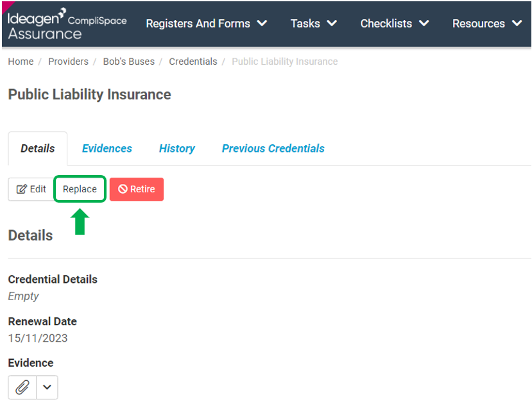
Task: Click the Edit button with pencil icon
Action: tap(31, 189)
